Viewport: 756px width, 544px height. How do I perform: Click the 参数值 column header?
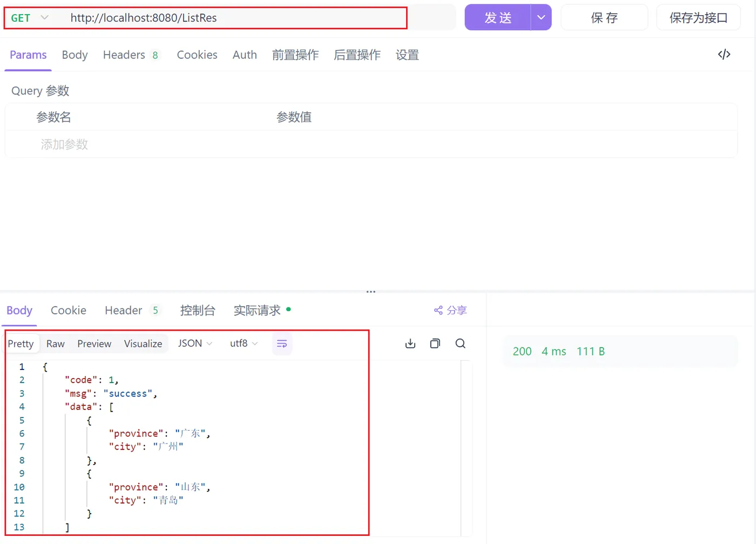pyautogui.click(x=294, y=117)
